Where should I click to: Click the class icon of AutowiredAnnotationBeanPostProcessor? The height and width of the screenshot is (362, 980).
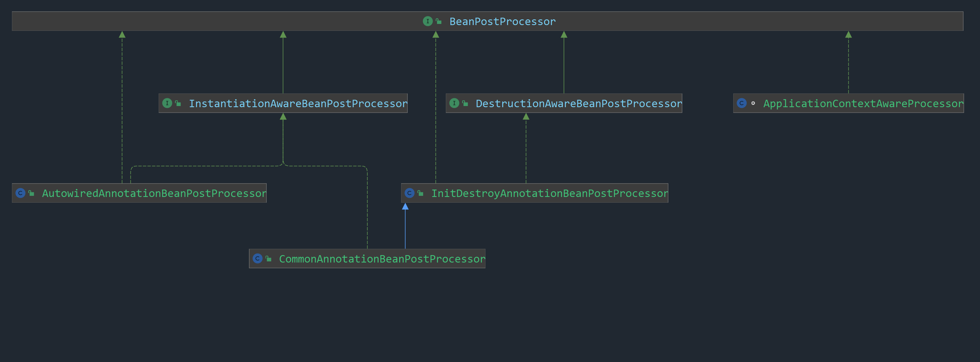click(x=21, y=193)
